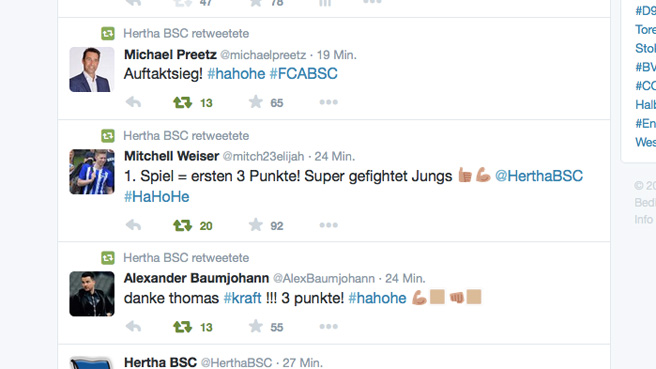Reply to Mitchell Weiser's tweet
The width and height of the screenshot is (656, 369).
(133, 225)
